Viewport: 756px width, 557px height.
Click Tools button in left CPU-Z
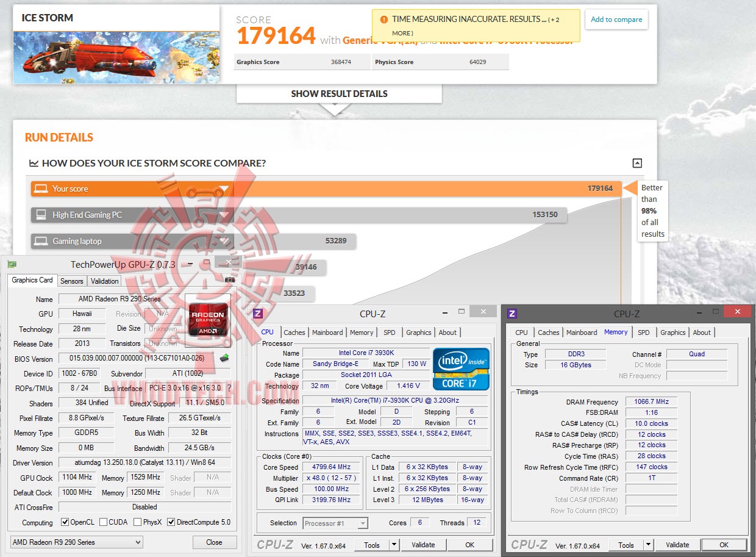point(372,545)
